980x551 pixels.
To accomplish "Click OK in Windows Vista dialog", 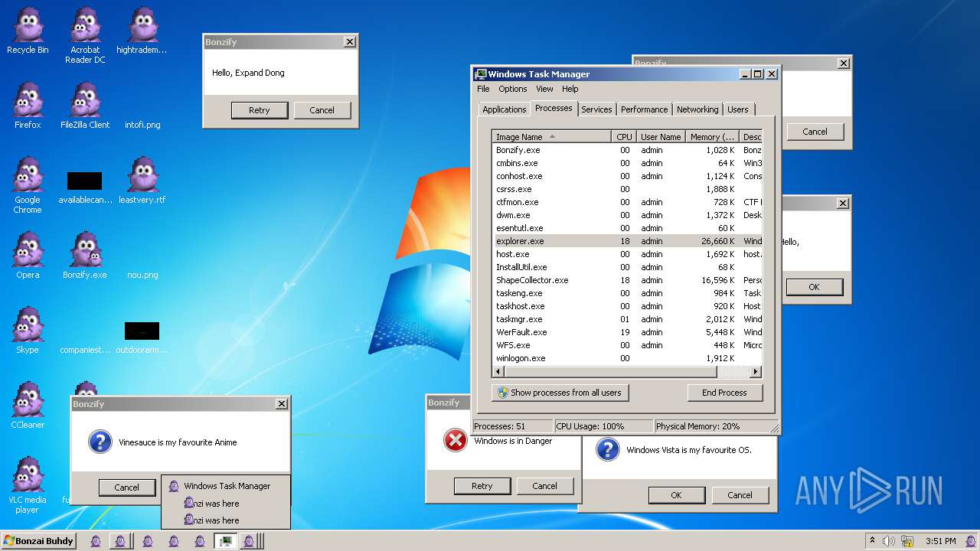I will [x=677, y=495].
